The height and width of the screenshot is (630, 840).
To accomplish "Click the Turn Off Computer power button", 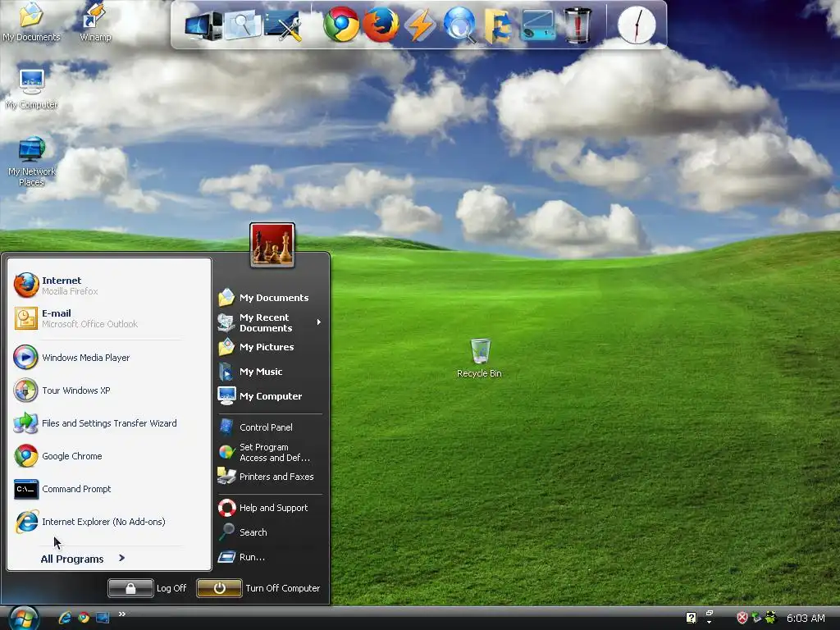I will pyautogui.click(x=219, y=588).
